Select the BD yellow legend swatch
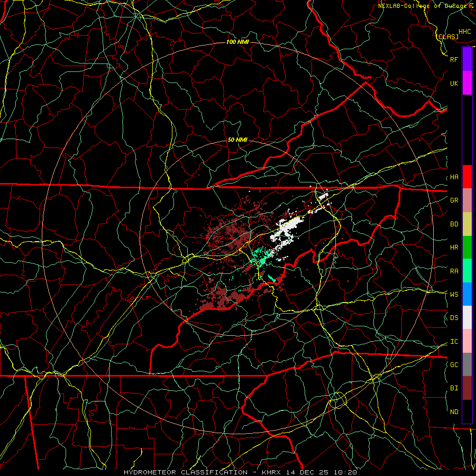The width and height of the screenshot is (476, 476). (x=467, y=224)
